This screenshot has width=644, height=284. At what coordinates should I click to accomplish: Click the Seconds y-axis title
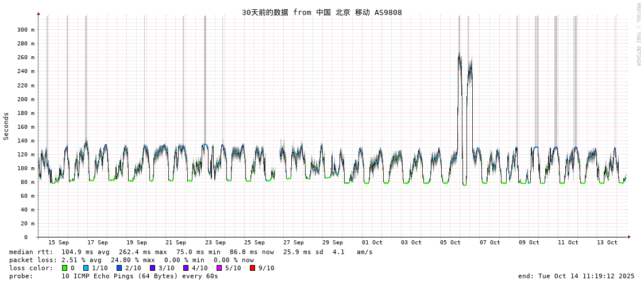click(6, 126)
